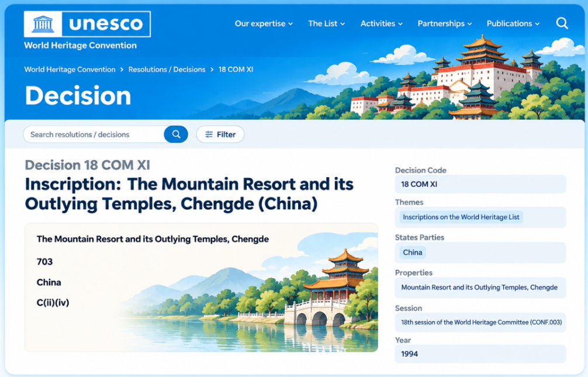Open the header search magnifier icon
Viewport: 588px width, 377px height.
point(562,23)
